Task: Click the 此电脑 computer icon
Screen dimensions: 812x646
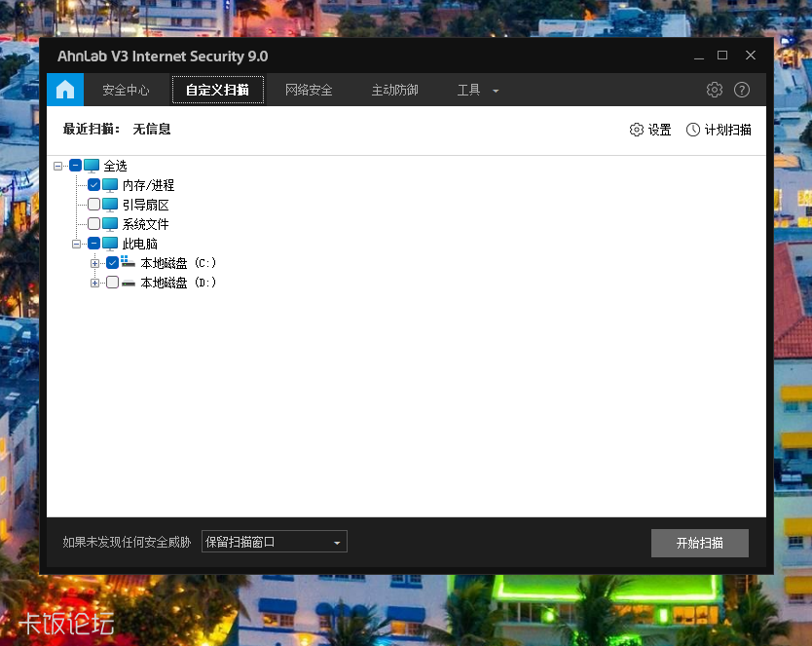Action: [108, 244]
